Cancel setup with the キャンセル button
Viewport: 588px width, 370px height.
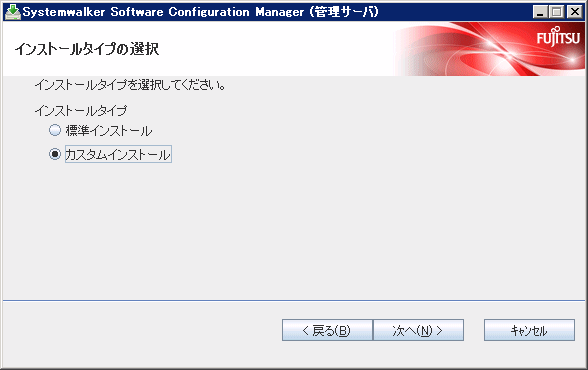point(529,330)
